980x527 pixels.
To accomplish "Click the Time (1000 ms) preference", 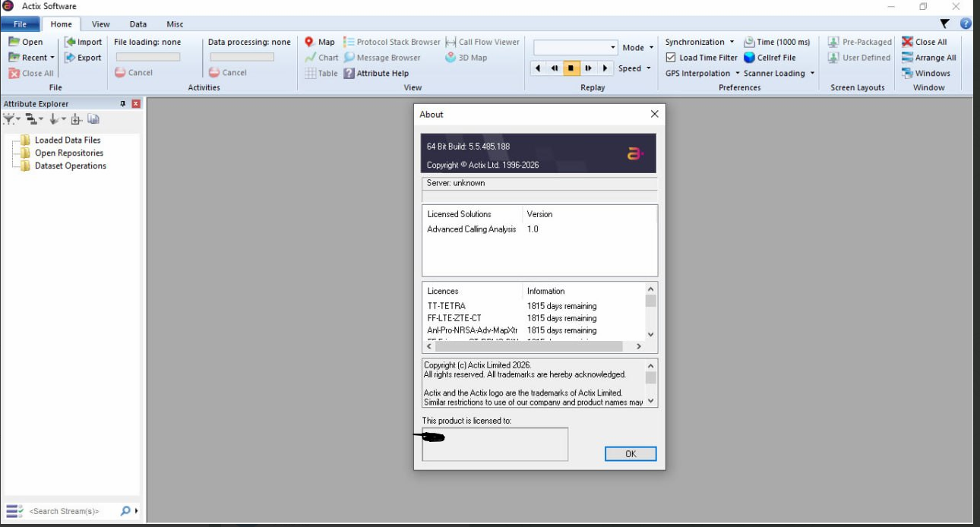I will click(776, 42).
